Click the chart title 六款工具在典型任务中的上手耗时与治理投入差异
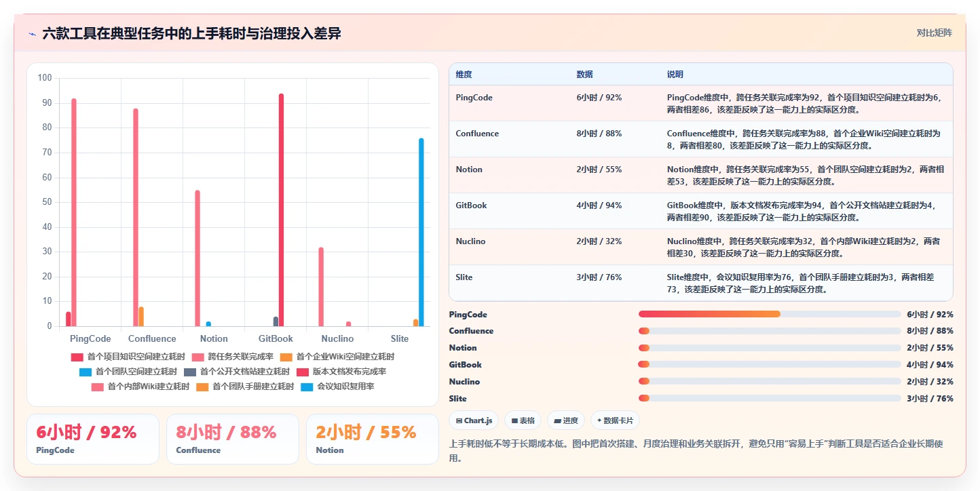 191,33
